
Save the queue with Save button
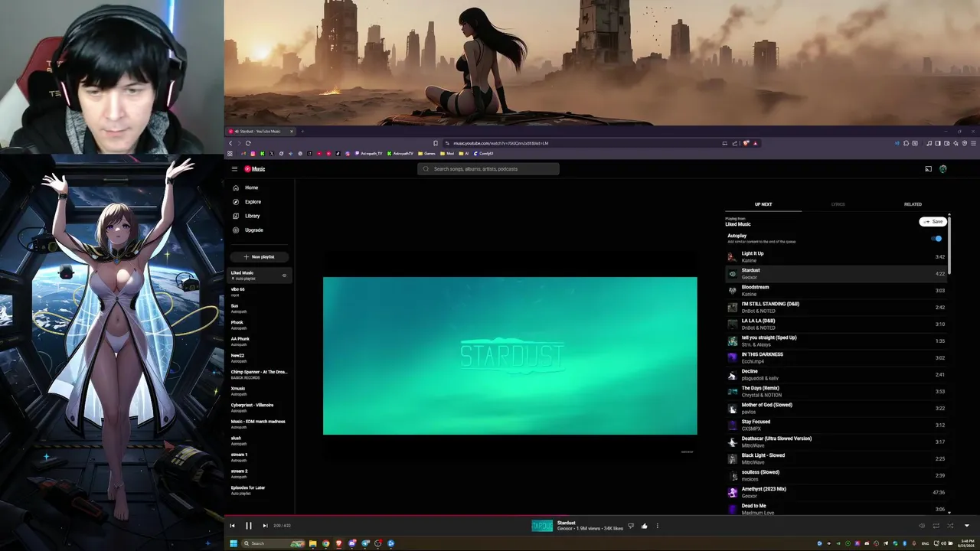933,222
